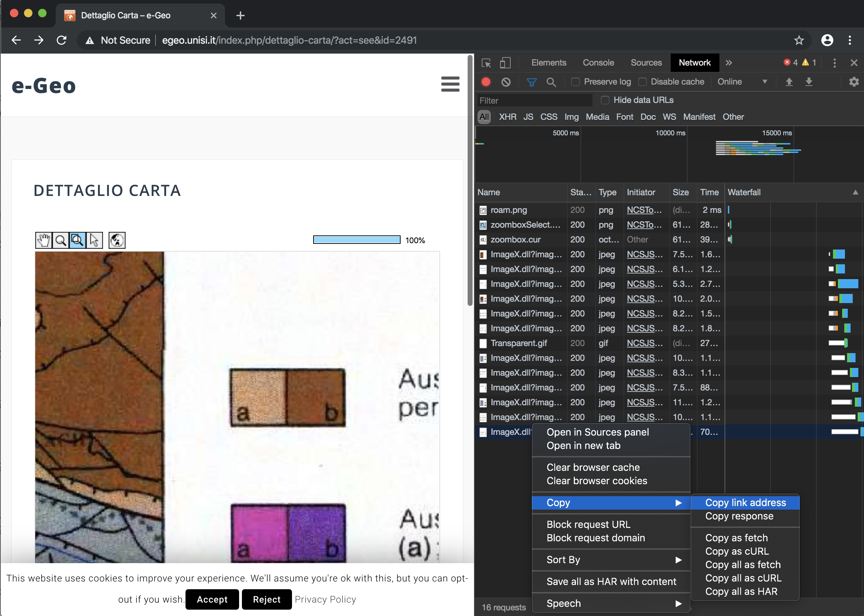Select the pointer arrow tool above the map
Screen dimensions: 864x616
[x=94, y=240]
